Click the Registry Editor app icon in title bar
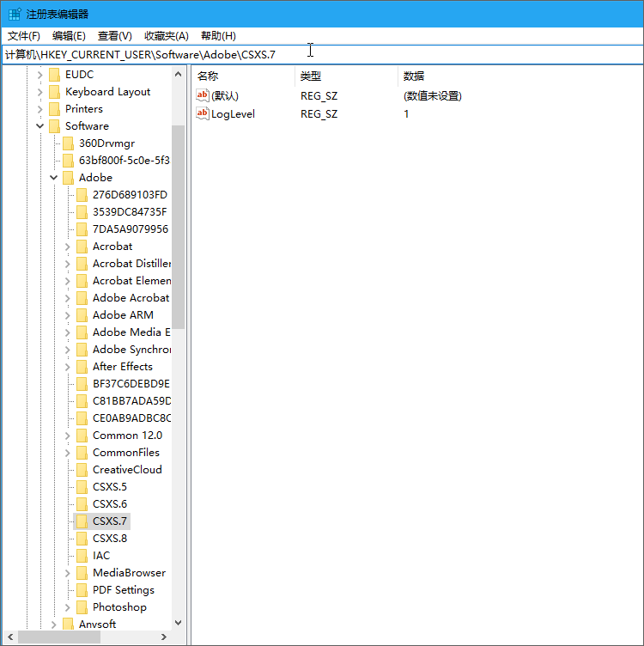Viewport: 644px width, 646px height. [x=15, y=14]
